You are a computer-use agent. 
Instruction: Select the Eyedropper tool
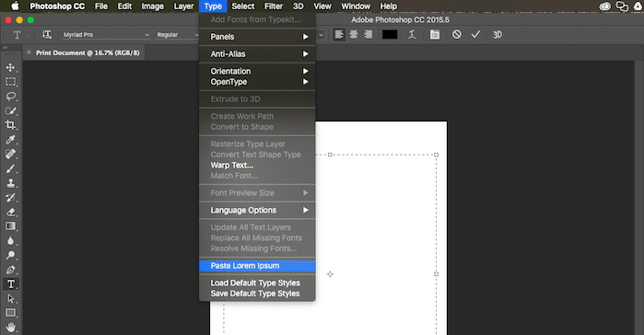pyautogui.click(x=11, y=140)
